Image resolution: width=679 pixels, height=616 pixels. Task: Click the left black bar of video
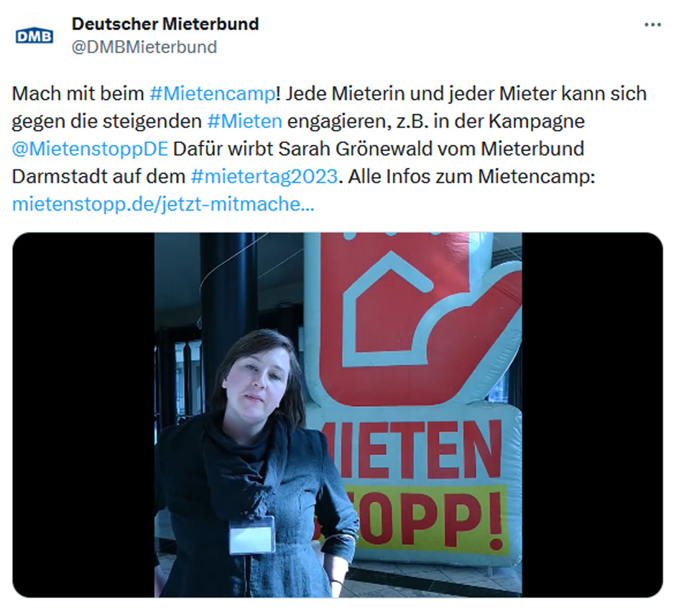pos(83,415)
